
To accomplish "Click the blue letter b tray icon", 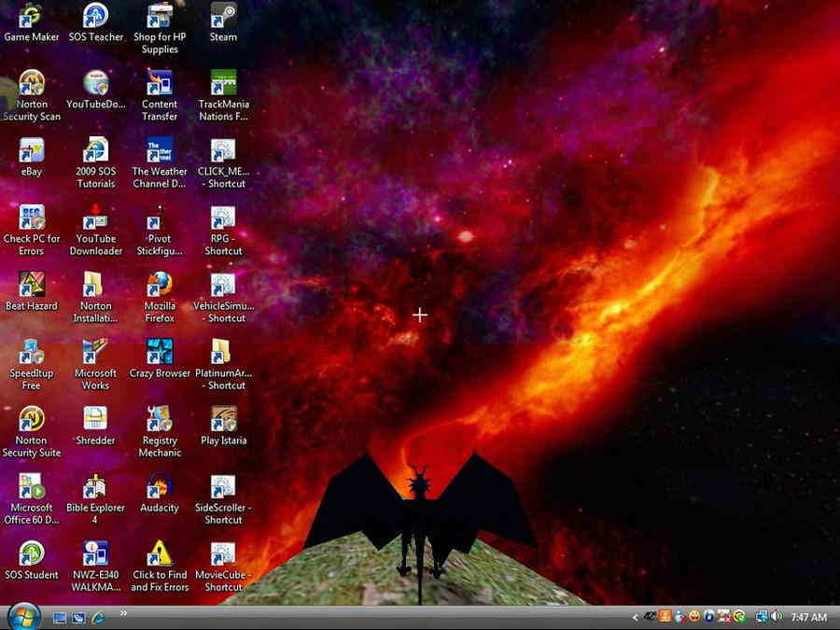I will click(x=709, y=617).
